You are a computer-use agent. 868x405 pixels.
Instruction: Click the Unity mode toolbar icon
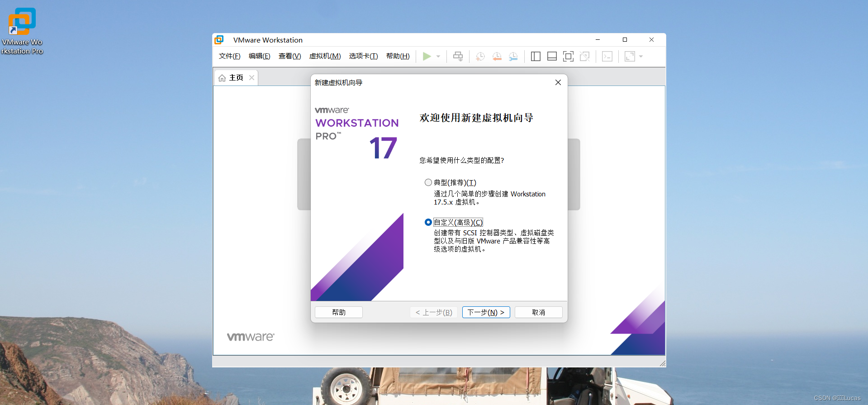pos(584,56)
